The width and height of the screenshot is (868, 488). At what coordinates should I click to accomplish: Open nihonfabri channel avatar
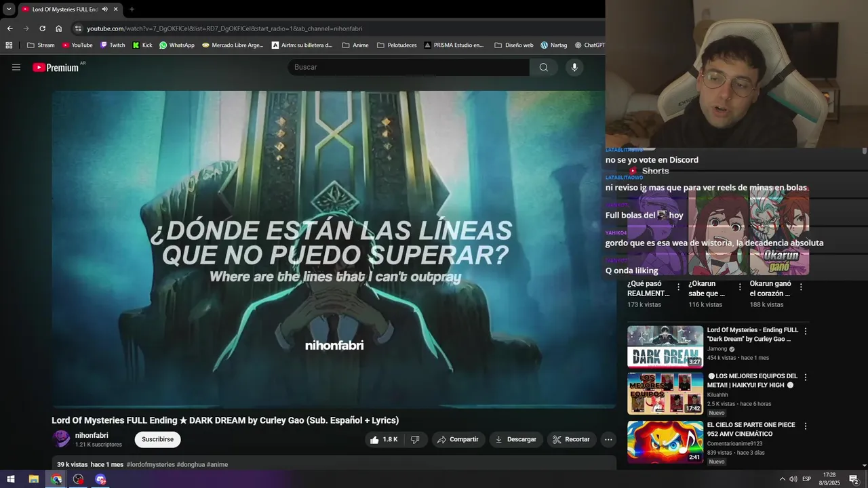coord(61,439)
